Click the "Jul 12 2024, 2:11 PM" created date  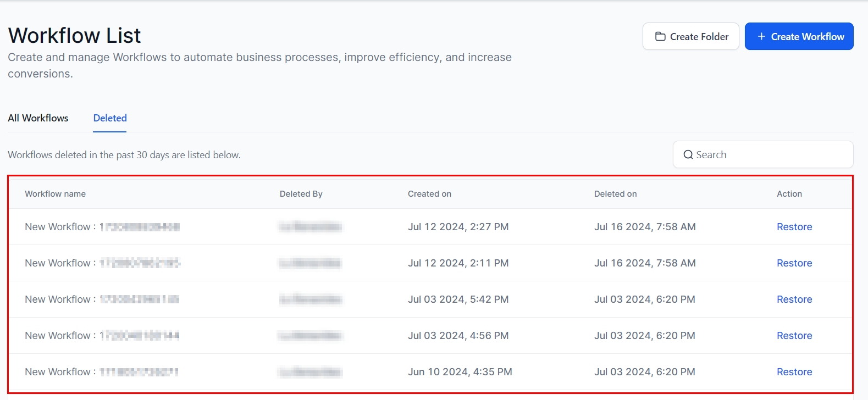[x=458, y=263]
